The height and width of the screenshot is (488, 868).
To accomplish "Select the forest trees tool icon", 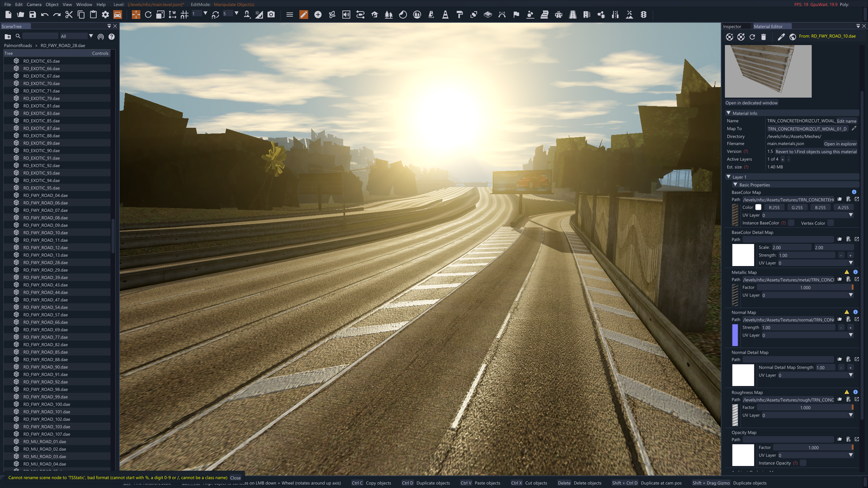I will [389, 15].
